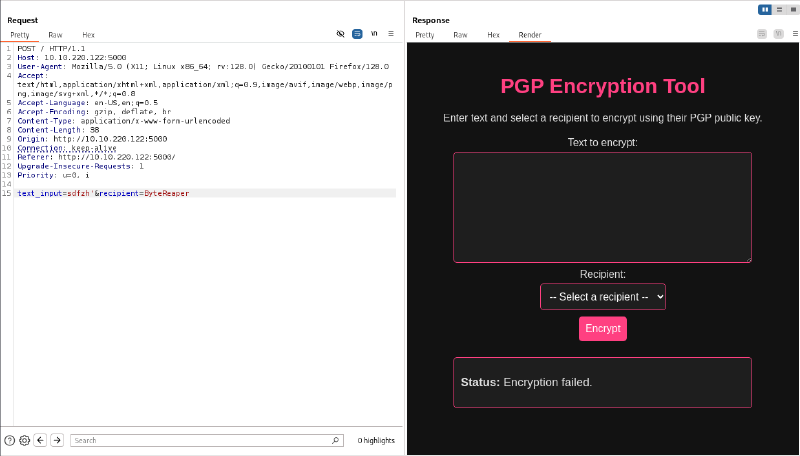The image size is (800, 456).
Task: Open the Request panel hamburger menu
Action: [391, 34]
